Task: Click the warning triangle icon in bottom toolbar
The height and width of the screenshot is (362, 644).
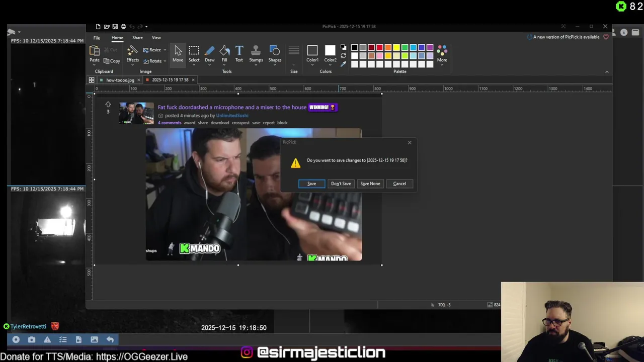Action: point(47,340)
